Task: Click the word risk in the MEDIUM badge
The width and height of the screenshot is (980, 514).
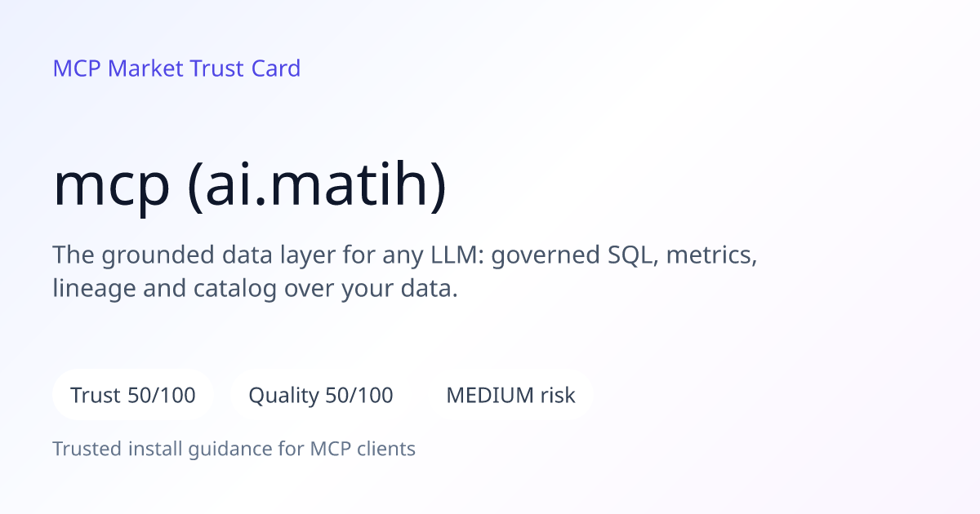Action: pos(558,396)
